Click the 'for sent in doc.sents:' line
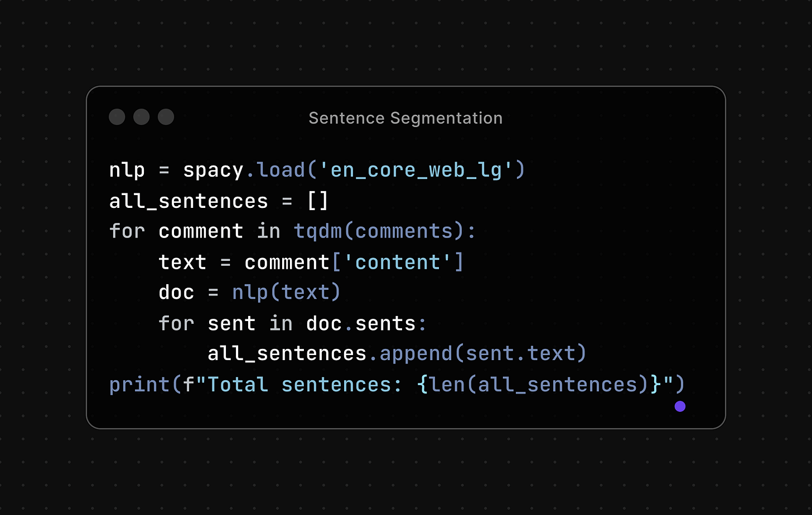Viewport: 812px width, 515px height. 293,323
